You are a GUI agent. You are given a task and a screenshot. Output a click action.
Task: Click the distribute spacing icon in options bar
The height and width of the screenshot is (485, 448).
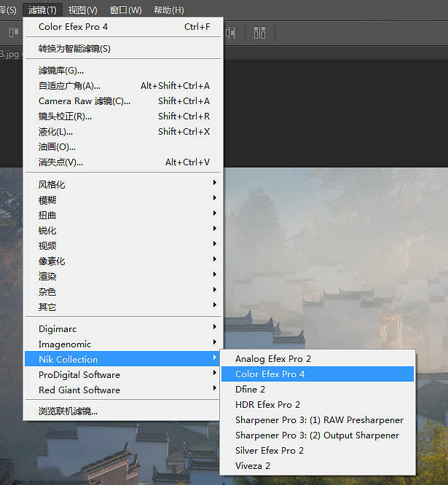point(231,33)
